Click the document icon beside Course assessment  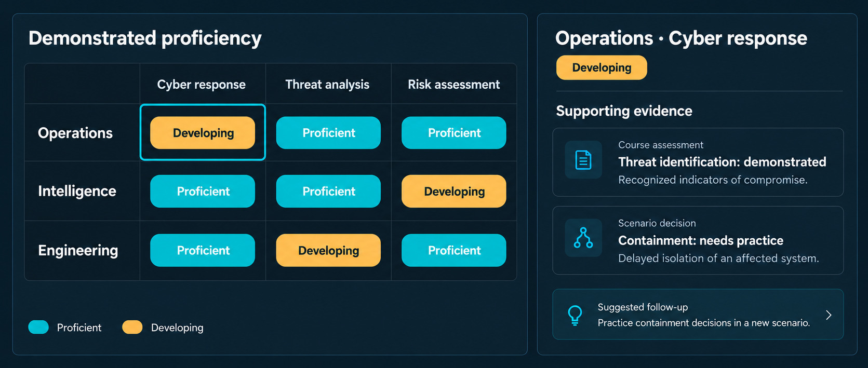tap(583, 160)
